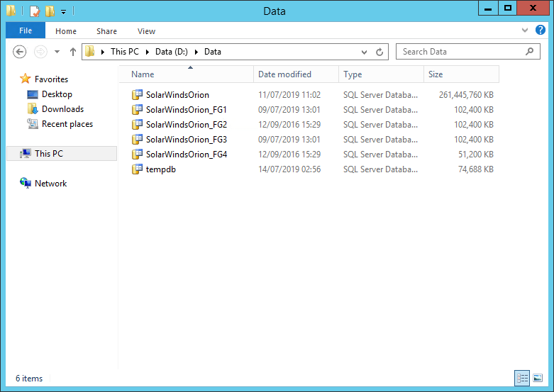Click the icon of SolarWindsOrion_FG3 file
The image size is (554, 392).
coord(137,140)
